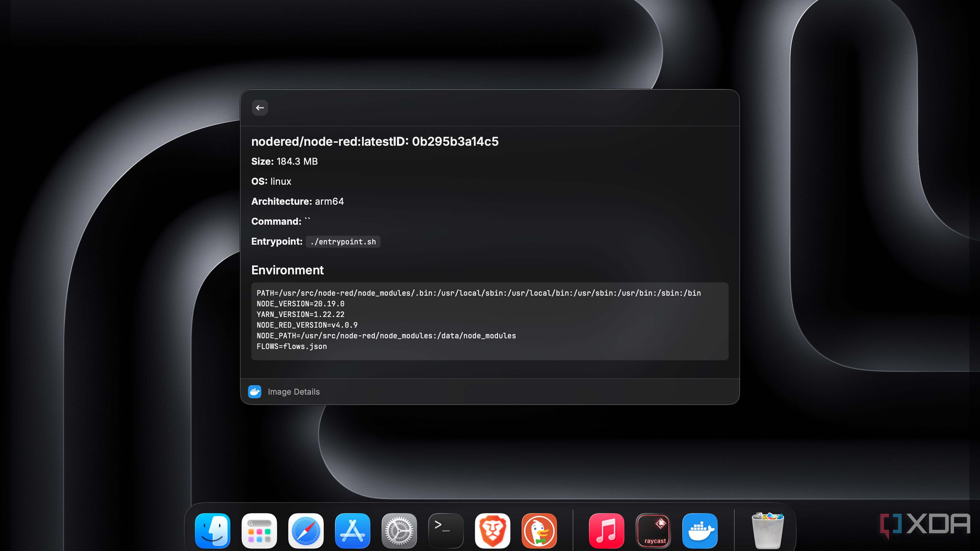Go back with the arrow button
The image size is (980, 551).
pos(260,108)
